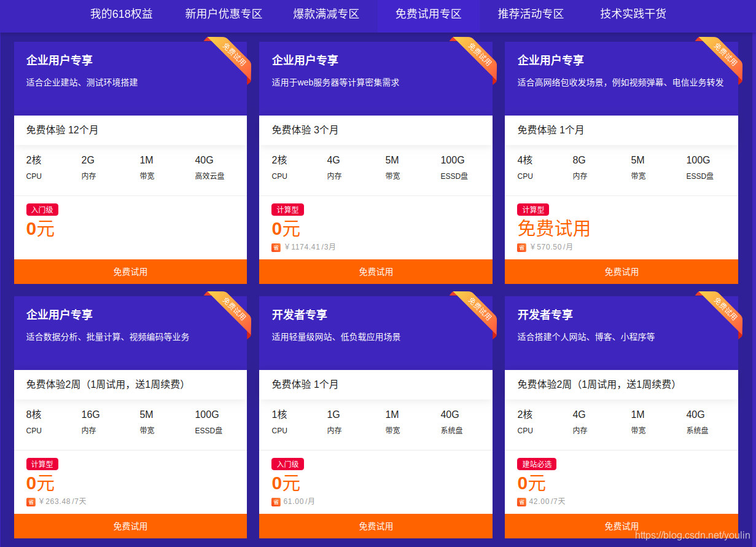This screenshot has height=547, width=756.
Task: Click the 省 icon beside 42.00/7天
Action: click(x=522, y=502)
